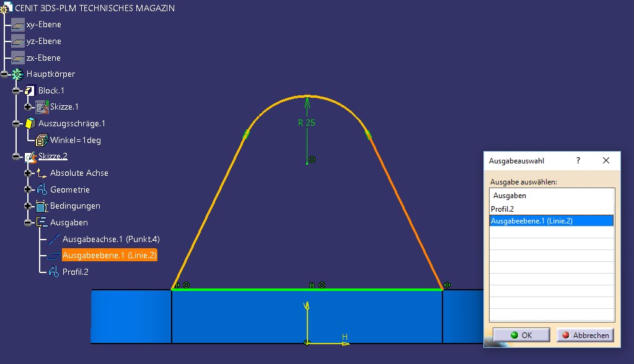Close the Ausgabeauswahl dialog
Viewport: 634px width, 364px height.
pyautogui.click(x=605, y=161)
